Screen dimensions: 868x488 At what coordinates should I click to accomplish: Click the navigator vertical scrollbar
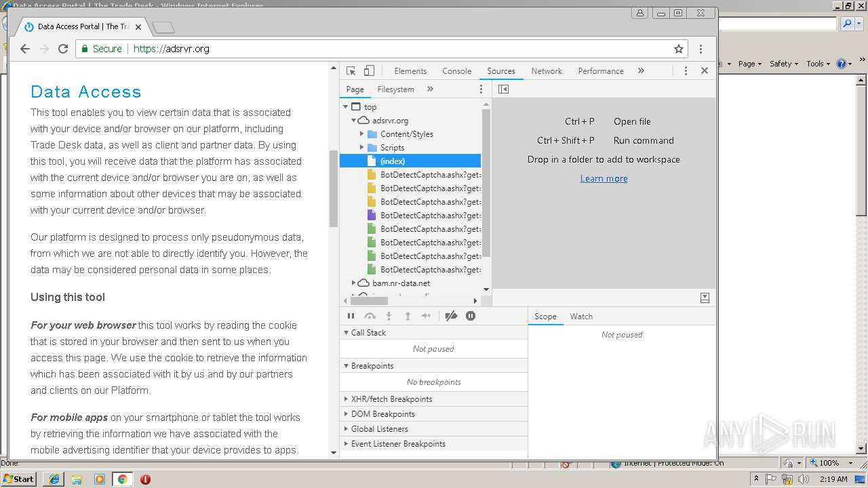486,183
